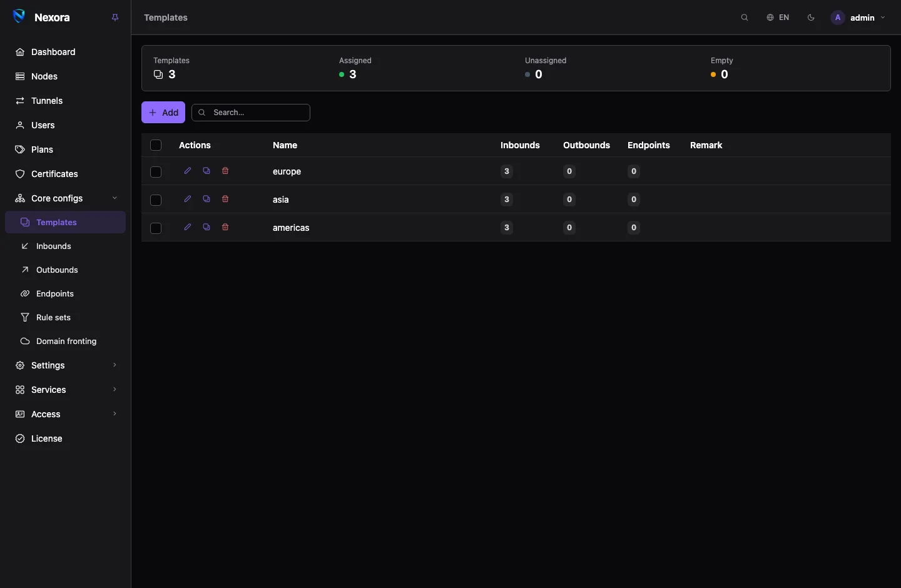The height and width of the screenshot is (588, 901).
Task: Duplicate the americas template
Action: pyautogui.click(x=206, y=227)
